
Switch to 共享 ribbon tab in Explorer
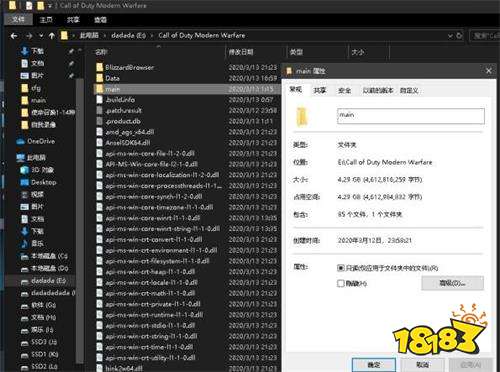[73, 20]
